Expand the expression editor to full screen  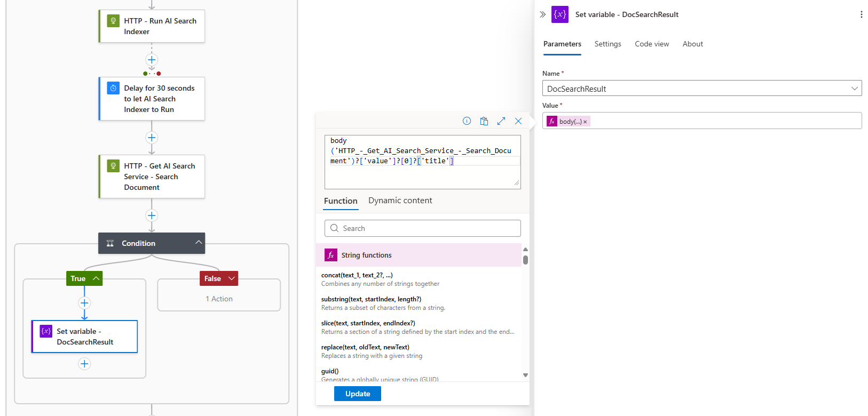pyautogui.click(x=501, y=121)
